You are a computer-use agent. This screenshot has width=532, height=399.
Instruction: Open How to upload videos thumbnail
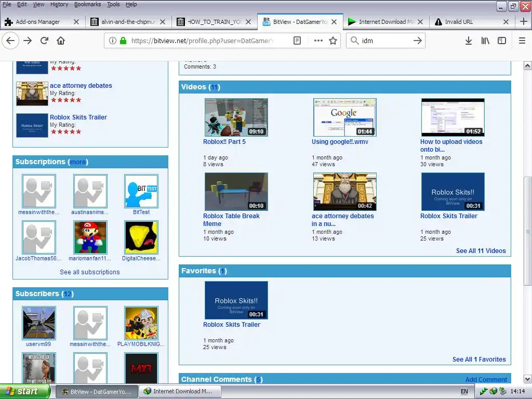453,117
